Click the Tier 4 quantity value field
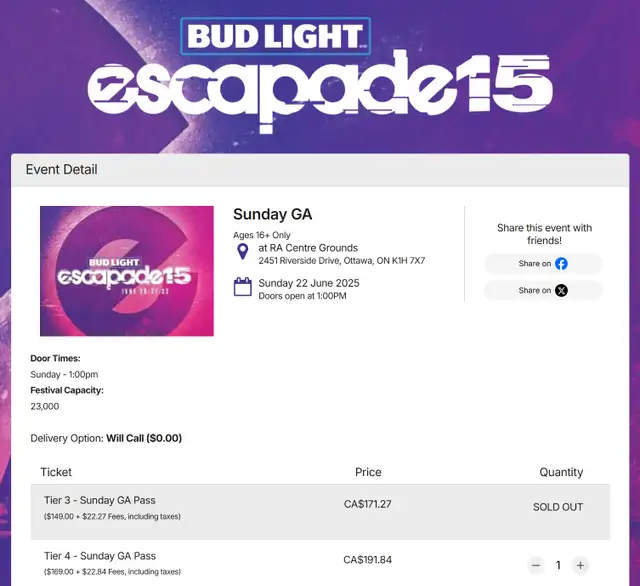The width and height of the screenshot is (640, 586). (x=558, y=565)
